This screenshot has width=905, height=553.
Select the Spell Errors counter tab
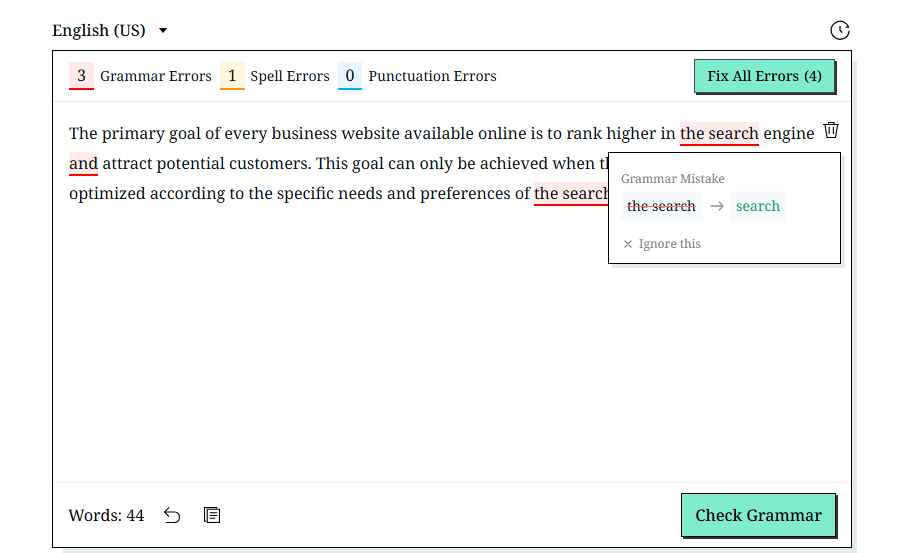tap(275, 76)
